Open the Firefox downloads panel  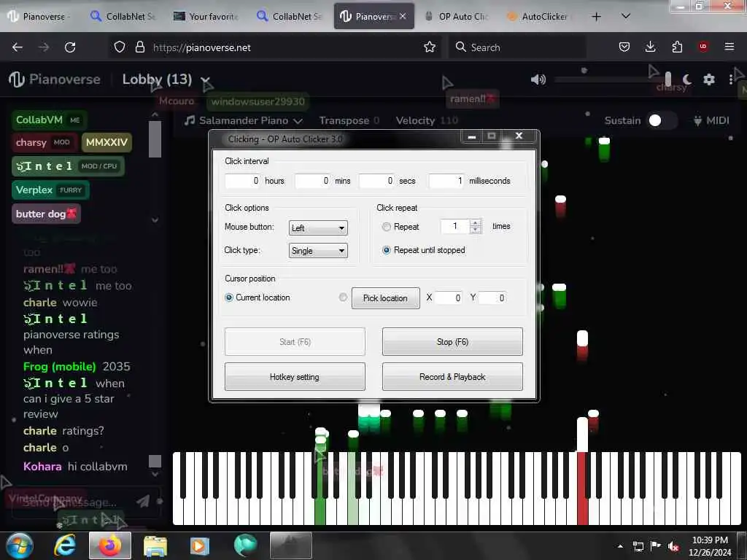(x=650, y=47)
